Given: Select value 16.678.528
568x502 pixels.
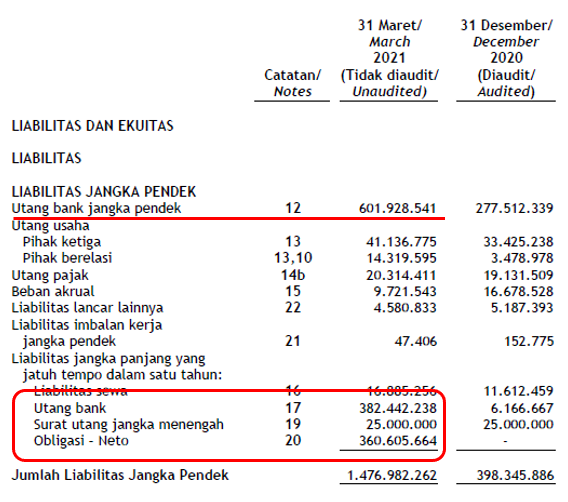Looking at the screenshot, I should point(519,291).
